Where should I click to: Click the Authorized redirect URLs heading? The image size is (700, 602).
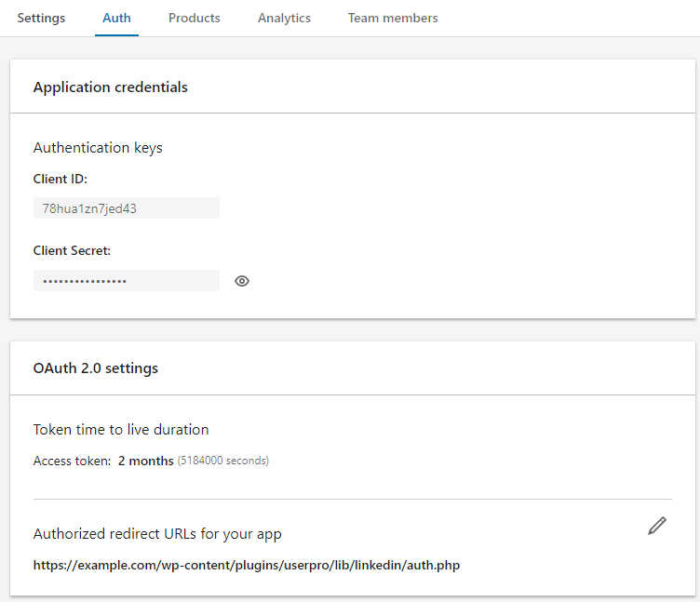157,534
